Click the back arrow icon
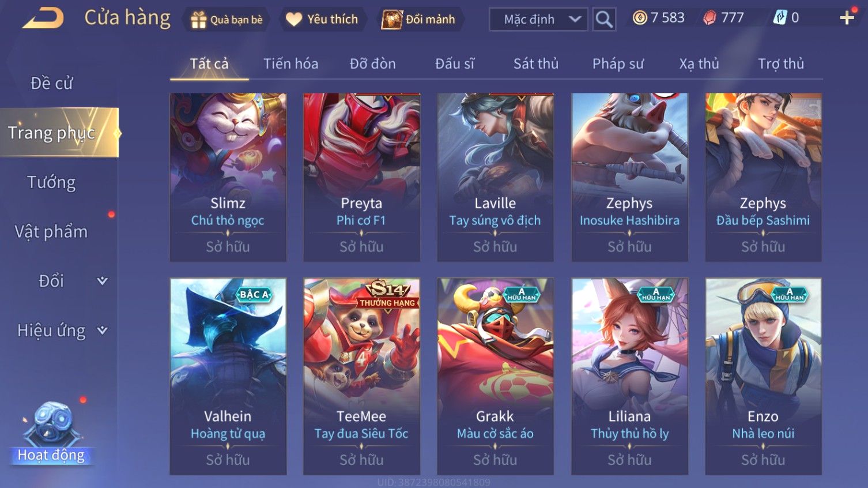The width and height of the screenshot is (868, 488). point(43,17)
